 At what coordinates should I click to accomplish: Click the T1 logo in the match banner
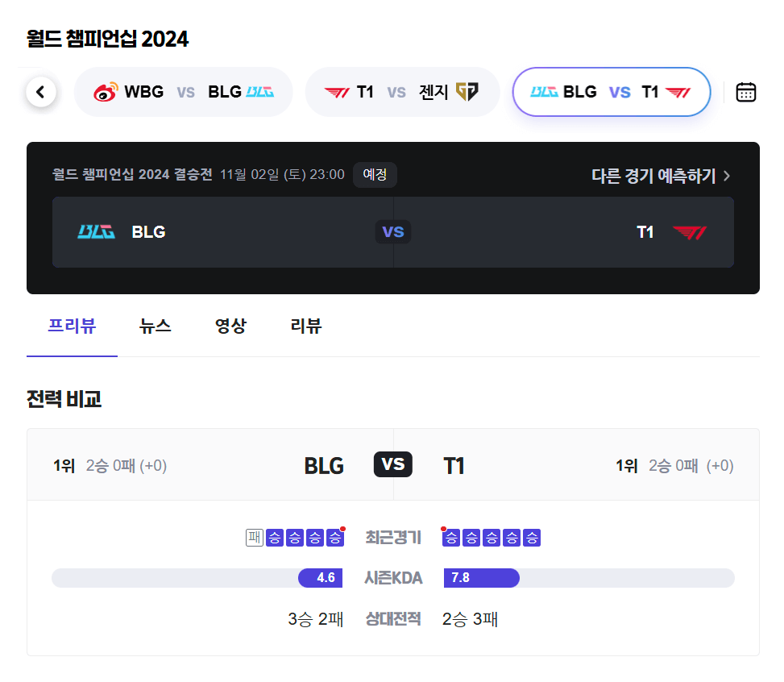point(689,232)
